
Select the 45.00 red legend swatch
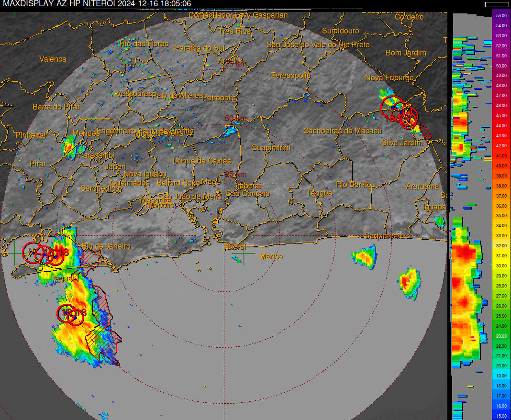[501, 115]
